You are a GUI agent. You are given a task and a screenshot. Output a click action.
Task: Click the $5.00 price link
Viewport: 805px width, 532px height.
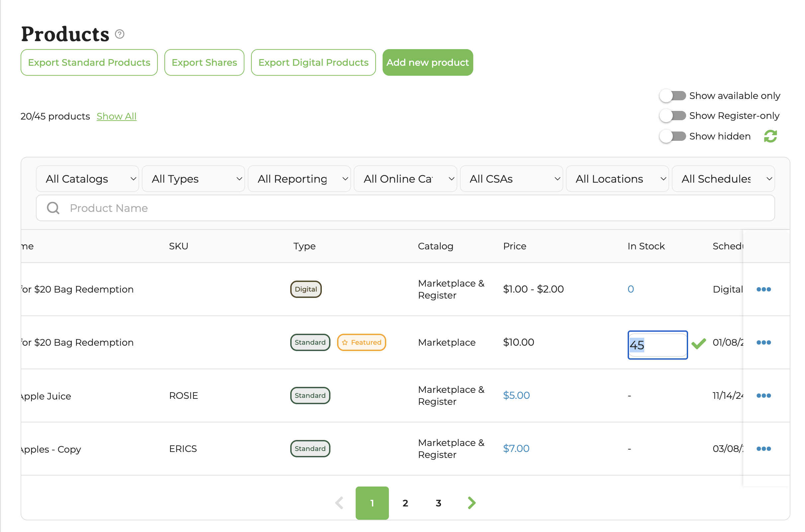pyautogui.click(x=516, y=396)
